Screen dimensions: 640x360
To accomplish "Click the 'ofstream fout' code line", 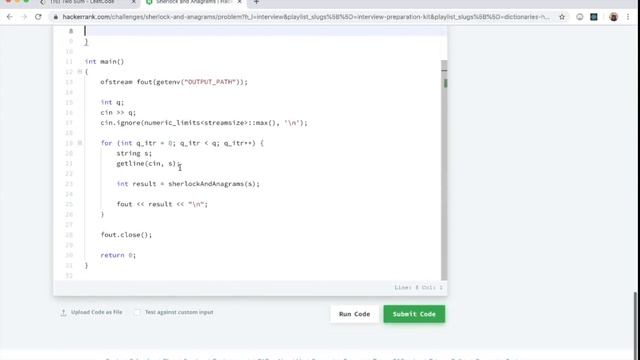I will click(174, 82).
